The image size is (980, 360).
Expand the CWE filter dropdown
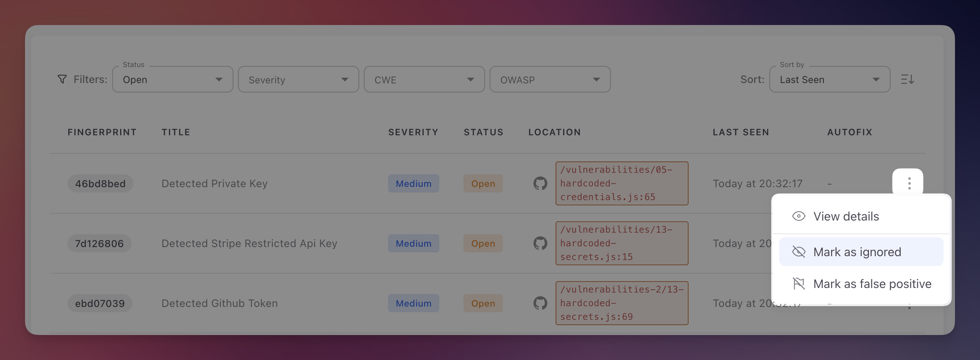(424, 79)
